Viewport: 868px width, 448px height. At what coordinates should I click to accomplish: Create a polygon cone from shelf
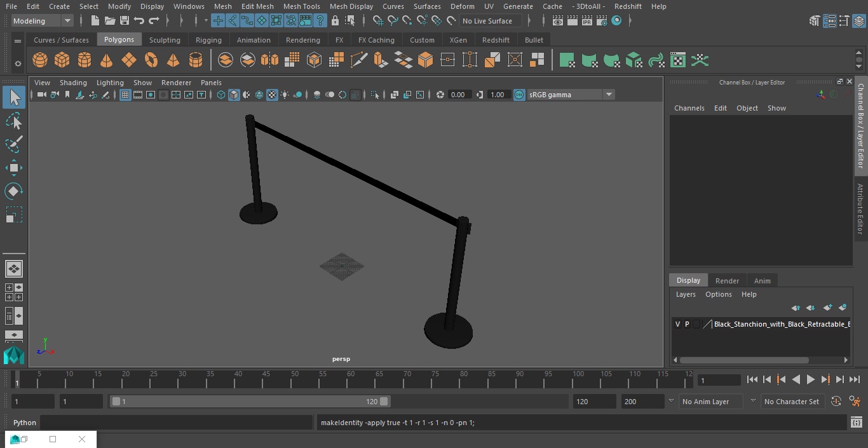(107, 60)
